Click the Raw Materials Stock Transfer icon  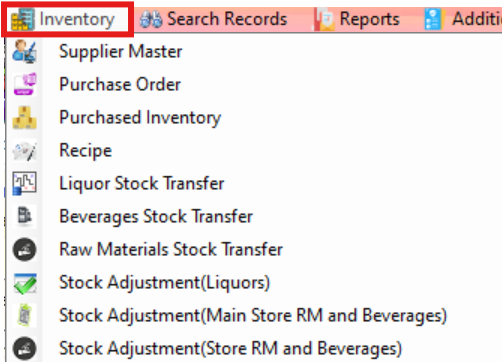(x=24, y=249)
